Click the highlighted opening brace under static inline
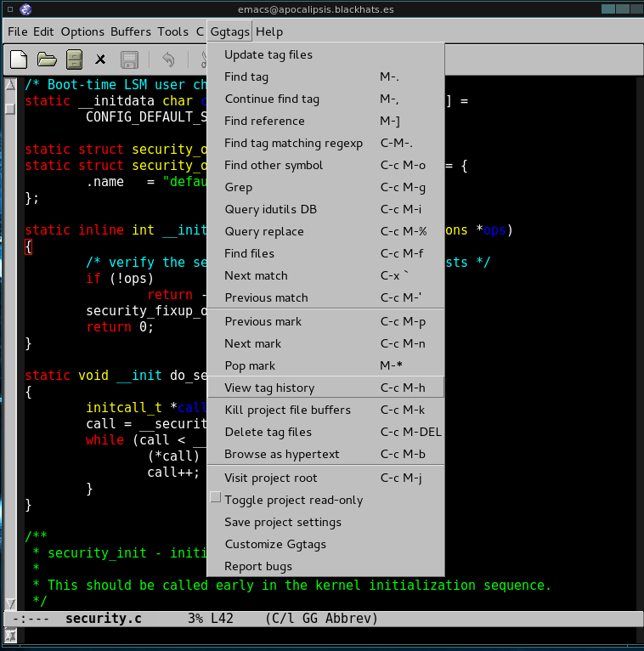Viewport: 644px width, 651px height. point(28,246)
